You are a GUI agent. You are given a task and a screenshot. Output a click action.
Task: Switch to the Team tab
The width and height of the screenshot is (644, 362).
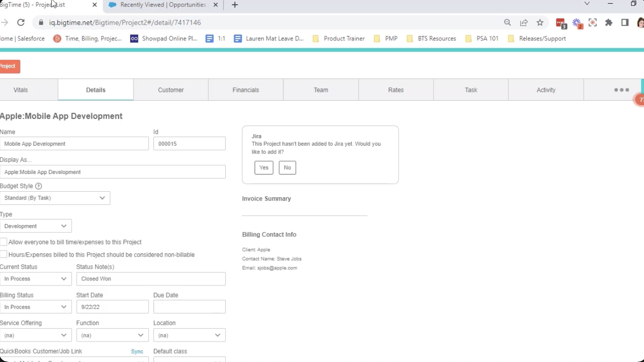click(321, 90)
